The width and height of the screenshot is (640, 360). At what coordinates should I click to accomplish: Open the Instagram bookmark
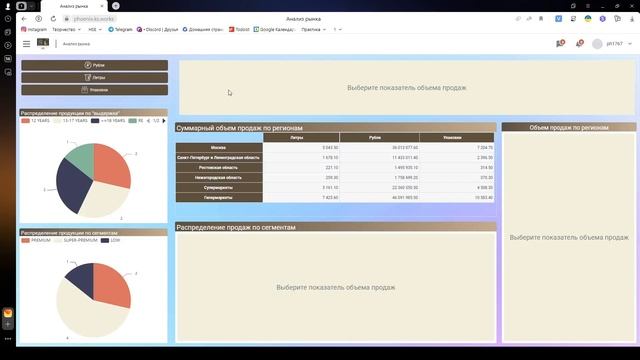coord(34,29)
